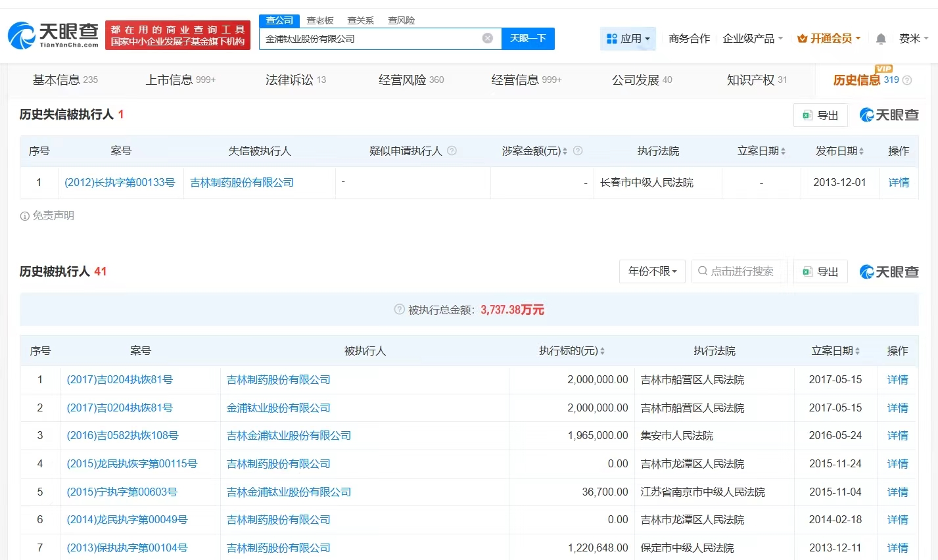Sort 被执行人 table by 立案日期 arrows

tap(857, 351)
